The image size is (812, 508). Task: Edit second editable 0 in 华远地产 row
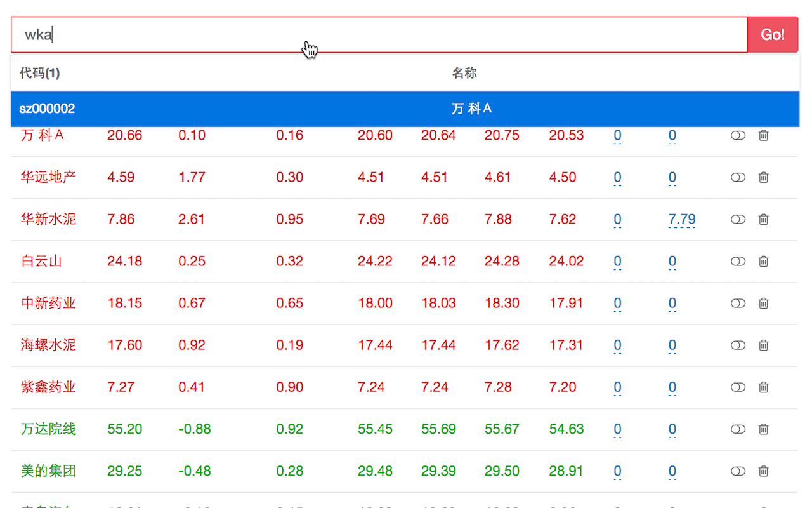point(672,178)
